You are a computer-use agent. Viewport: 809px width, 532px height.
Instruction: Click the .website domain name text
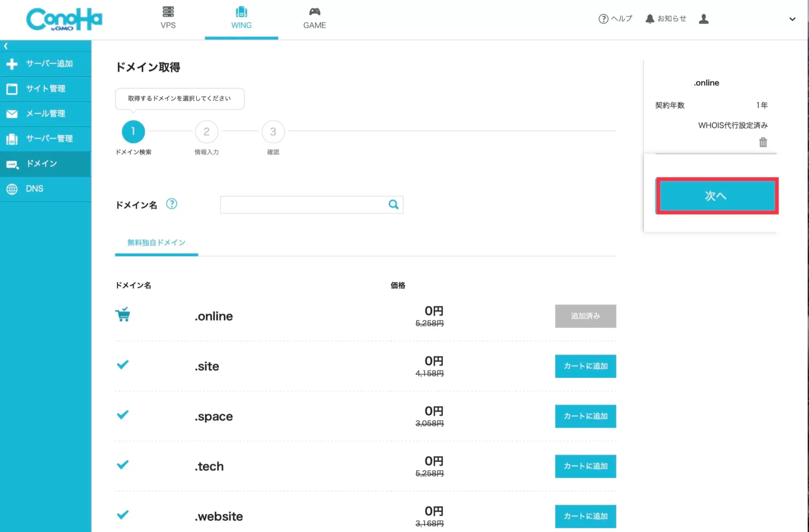[x=219, y=516]
